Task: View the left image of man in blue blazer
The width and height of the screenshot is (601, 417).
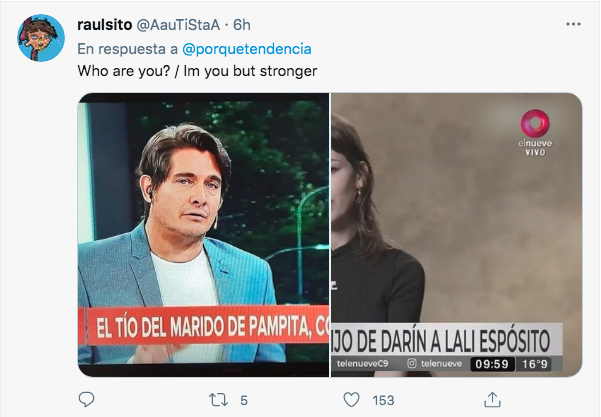Action: pyautogui.click(x=203, y=235)
